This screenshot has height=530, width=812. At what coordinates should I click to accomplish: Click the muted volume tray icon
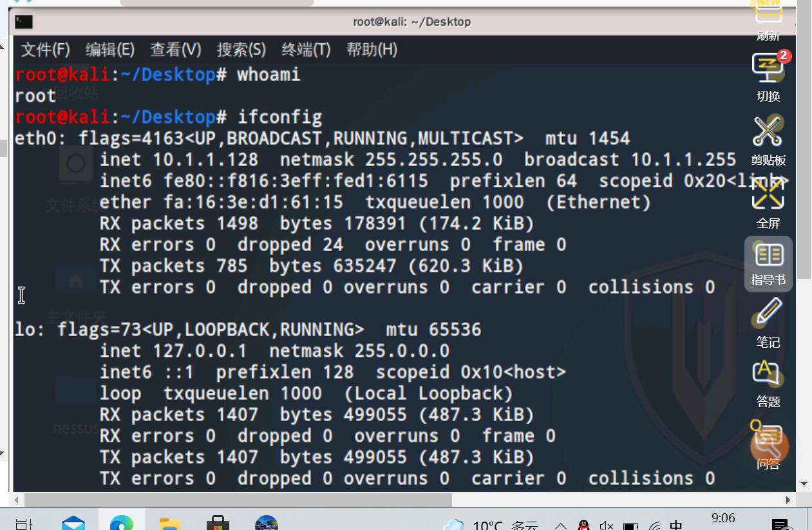(607, 525)
